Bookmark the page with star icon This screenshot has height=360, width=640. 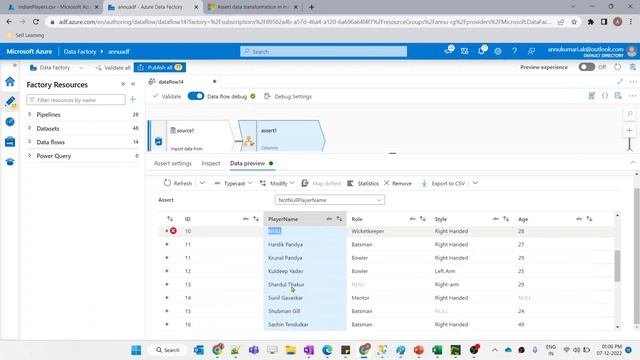coord(574,22)
